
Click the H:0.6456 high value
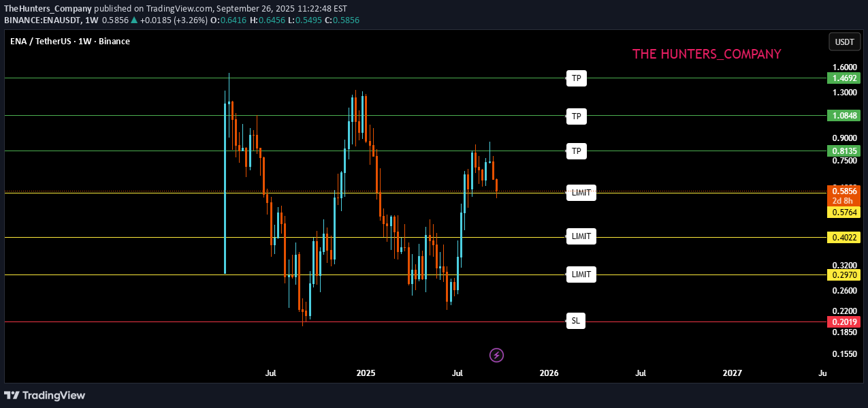click(267, 20)
